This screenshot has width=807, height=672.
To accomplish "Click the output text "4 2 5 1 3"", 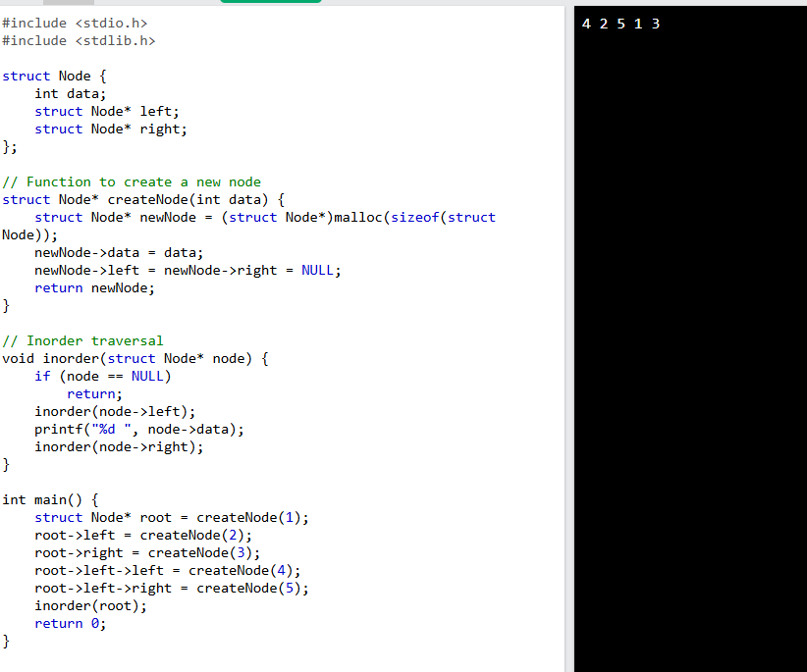I will click(x=620, y=24).
